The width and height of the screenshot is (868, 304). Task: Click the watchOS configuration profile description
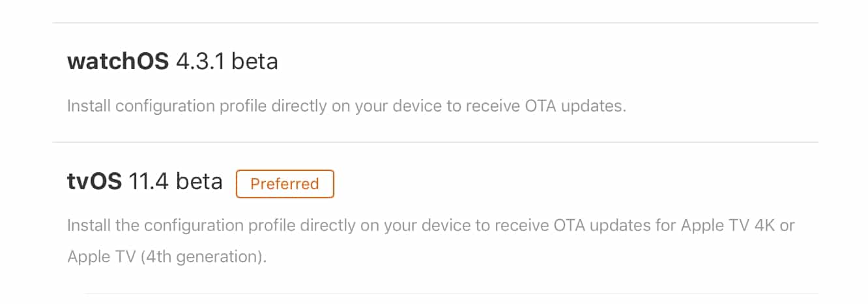(346, 106)
